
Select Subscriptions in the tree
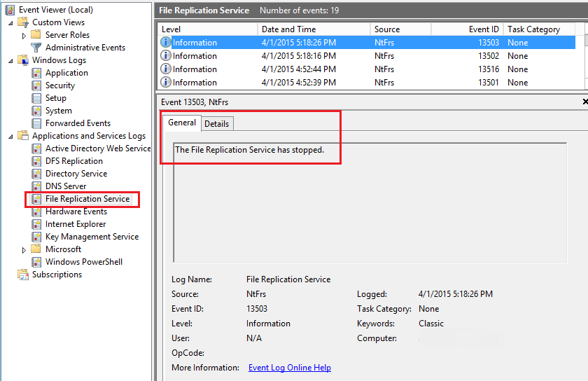(57, 275)
